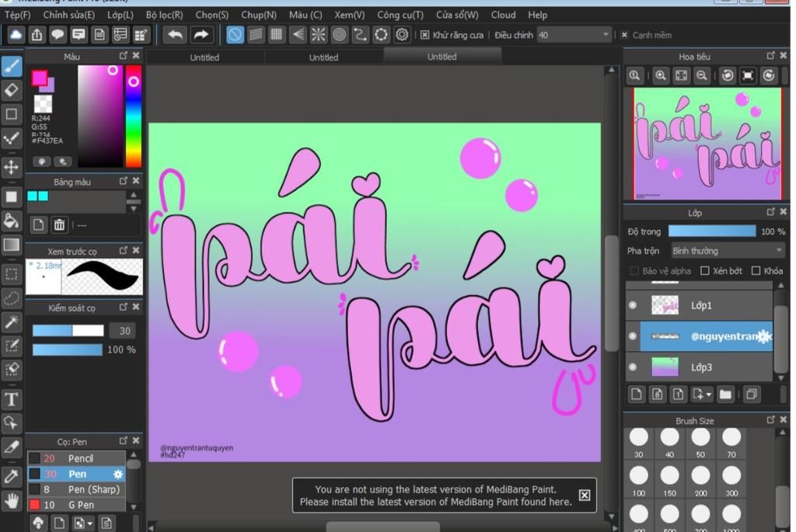Viewport: 796px width, 532px height.
Task: Hide the Lớp3 layer visibility
Action: pyautogui.click(x=633, y=367)
